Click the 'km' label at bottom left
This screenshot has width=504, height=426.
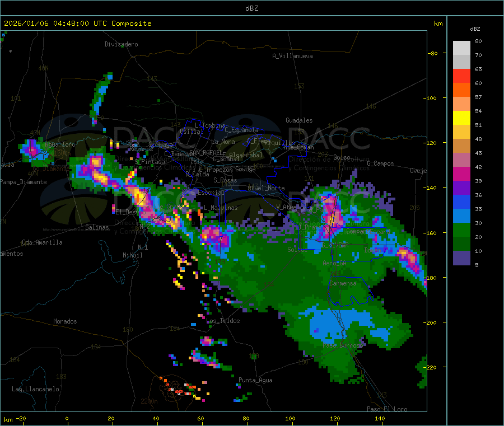tap(8, 420)
